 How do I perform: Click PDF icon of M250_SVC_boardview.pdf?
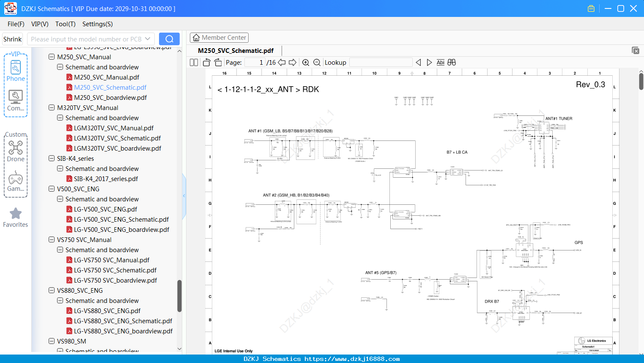point(69,97)
